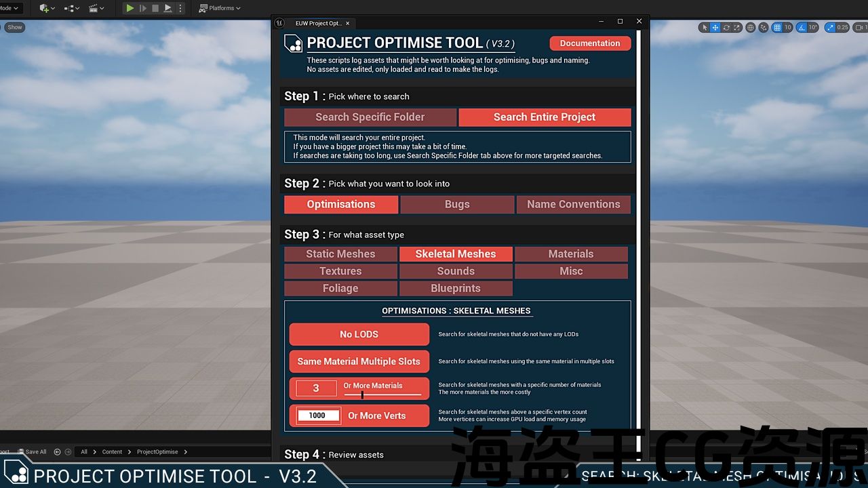Viewport: 868px width, 488px height.
Task: Click the stop simulation square icon
Action: click(x=155, y=8)
